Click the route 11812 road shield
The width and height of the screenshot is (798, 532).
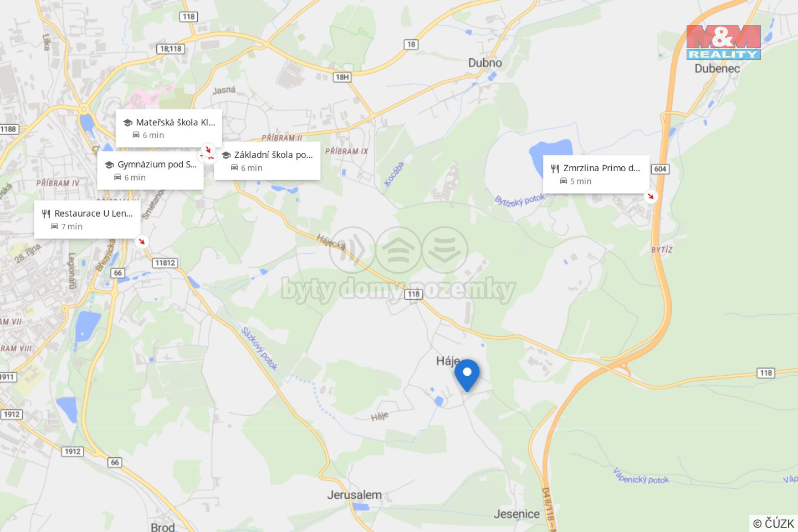165,263
